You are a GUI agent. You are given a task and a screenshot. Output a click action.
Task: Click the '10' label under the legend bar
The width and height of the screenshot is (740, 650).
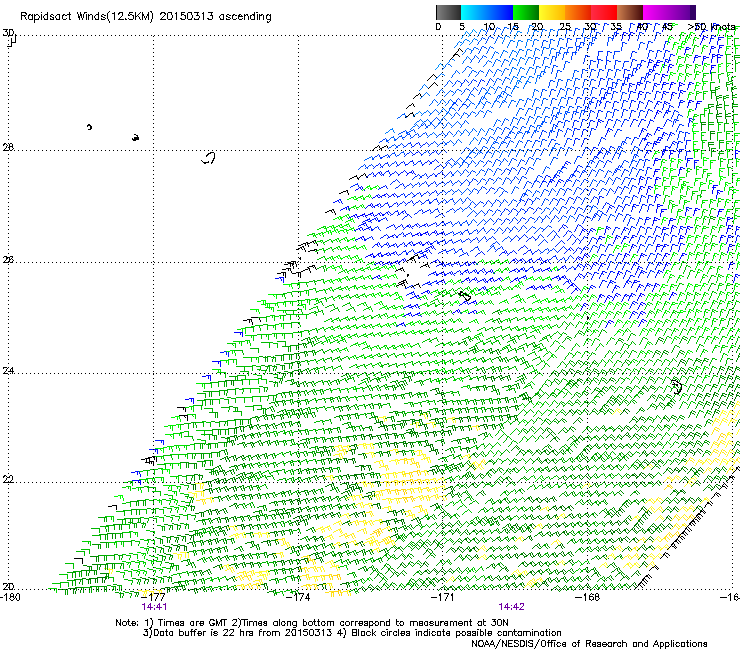click(489, 27)
